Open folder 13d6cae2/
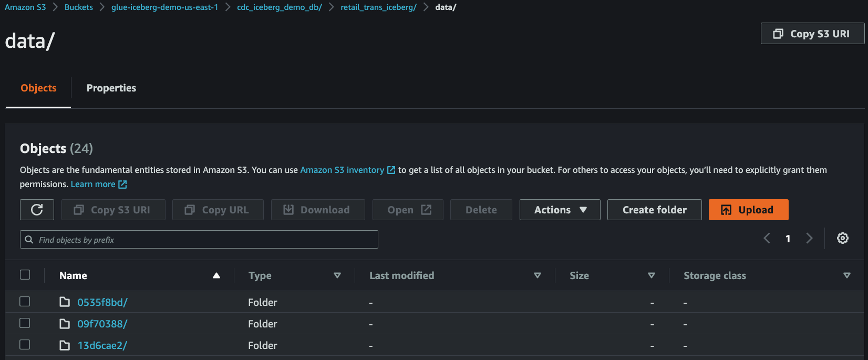 [102, 345]
